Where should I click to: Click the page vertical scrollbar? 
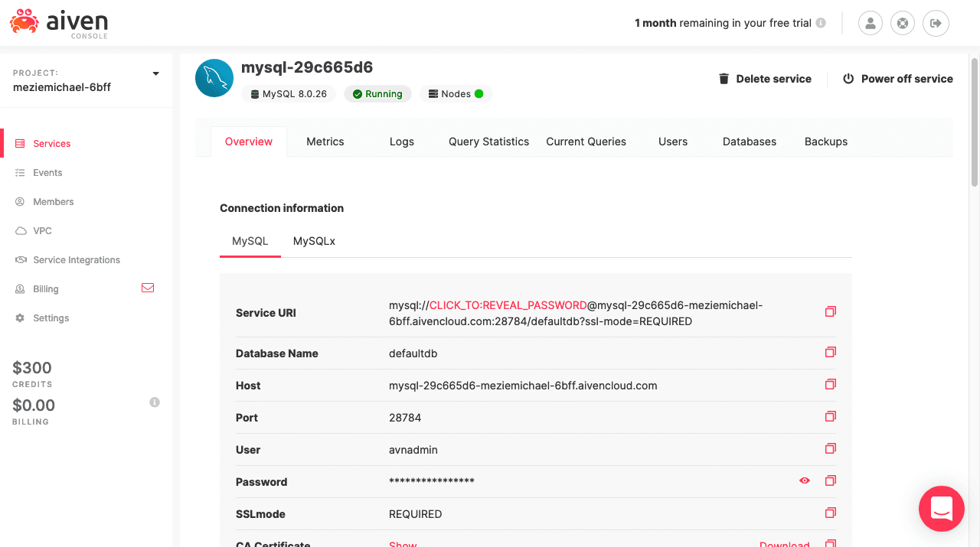point(974,122)
